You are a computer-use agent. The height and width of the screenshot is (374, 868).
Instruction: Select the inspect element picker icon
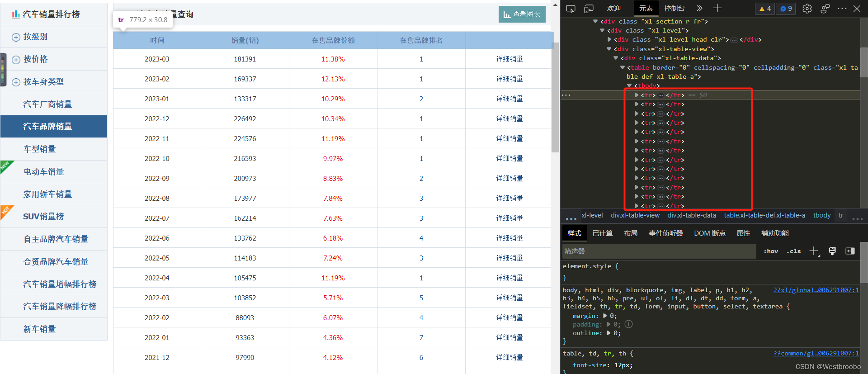(571, 9)
